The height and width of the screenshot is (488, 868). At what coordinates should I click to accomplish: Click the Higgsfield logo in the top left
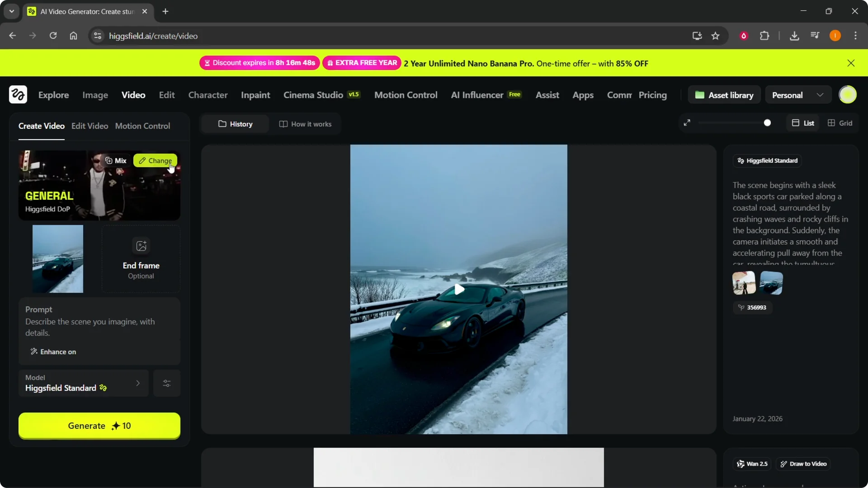click(18, 94)
